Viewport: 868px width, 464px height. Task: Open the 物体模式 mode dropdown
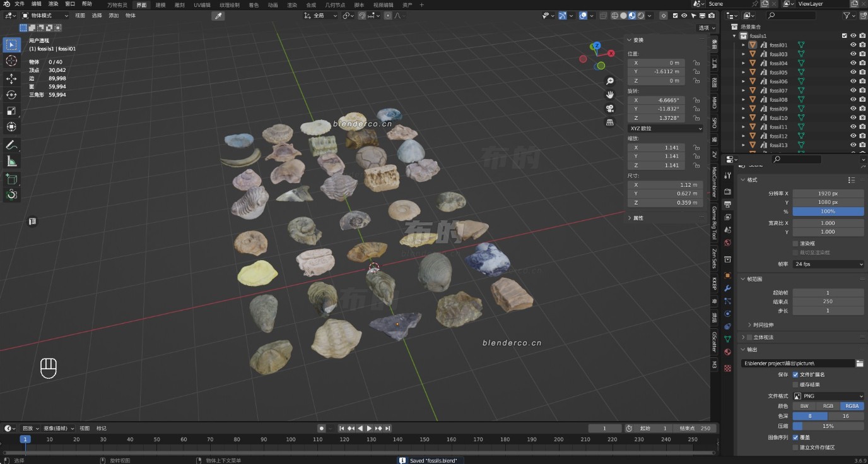point(45,16)
